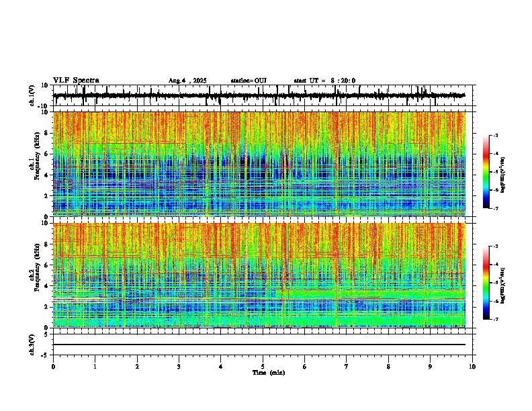
Task: Click the ch.3(V) axis label
Action: point(32,345)
